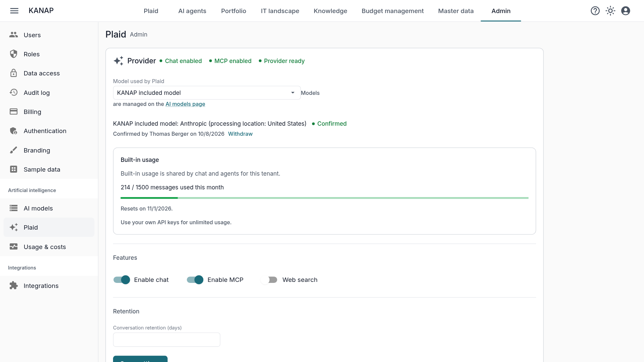Click the Branding brush icon
Screen dimensions: 644x362
(13, 150)
